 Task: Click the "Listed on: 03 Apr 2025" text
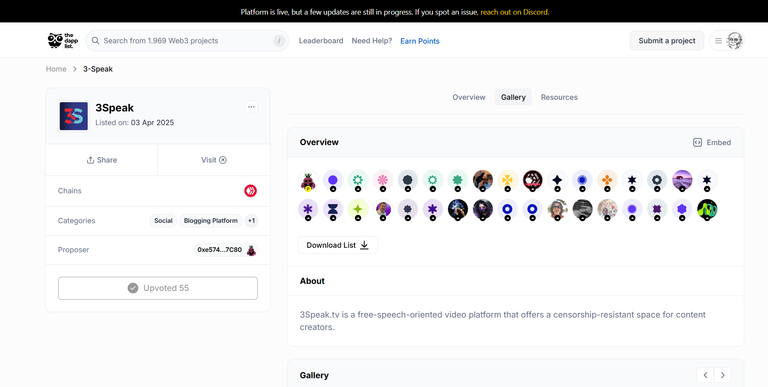pos(135,122)
